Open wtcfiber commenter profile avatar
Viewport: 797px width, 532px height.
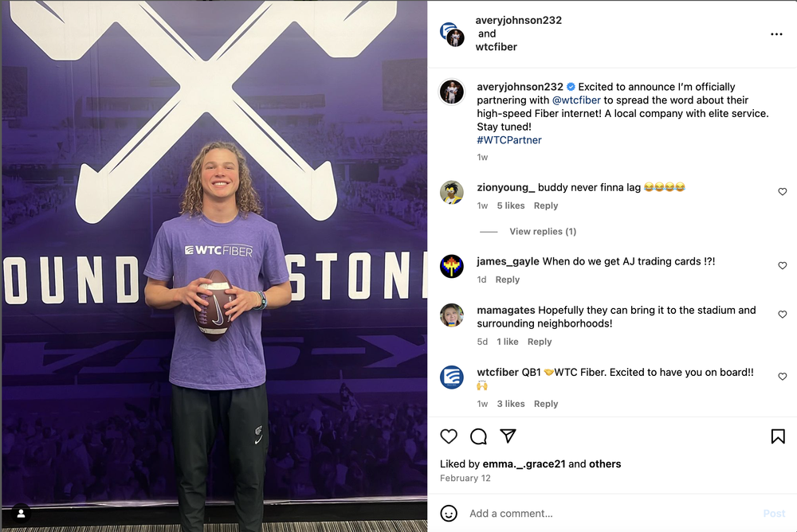click(451, 377)
